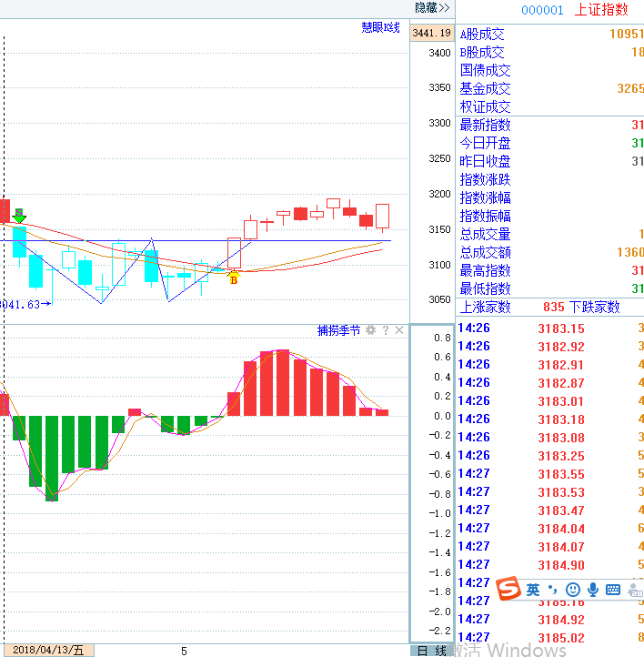Close the 捕捞季节 indicator panel
644x657 pixels.
[x=399, y=330]
